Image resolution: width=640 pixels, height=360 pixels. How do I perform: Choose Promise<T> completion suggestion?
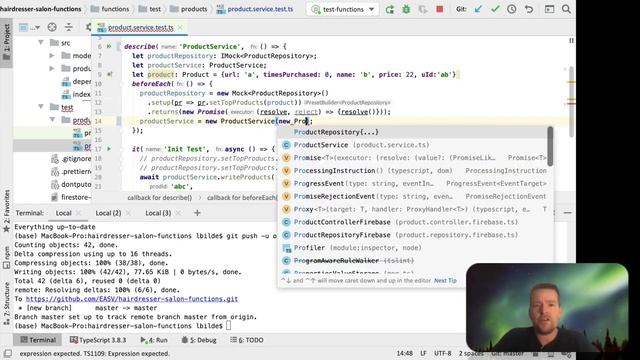pyautogui.click(x=412, y=158)
